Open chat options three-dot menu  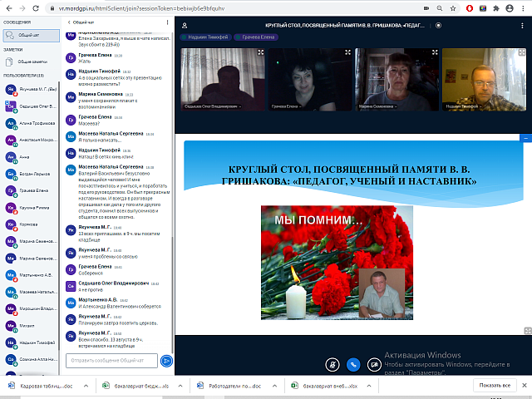167,22
